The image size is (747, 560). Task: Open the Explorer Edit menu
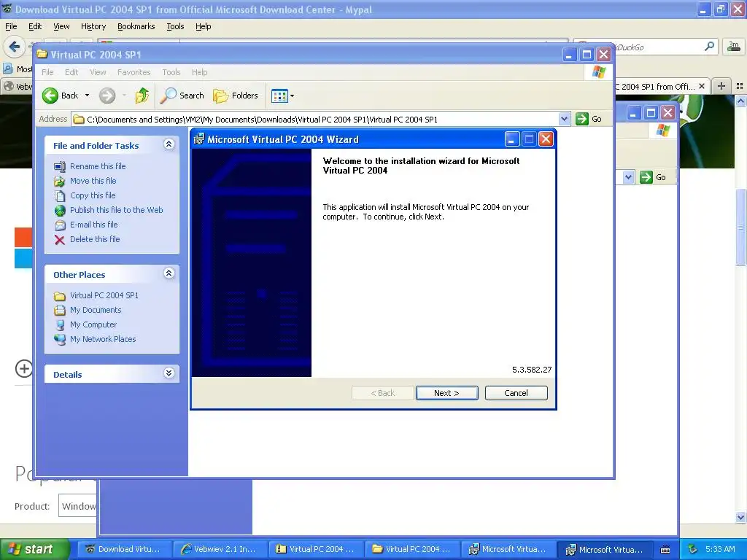71,72
